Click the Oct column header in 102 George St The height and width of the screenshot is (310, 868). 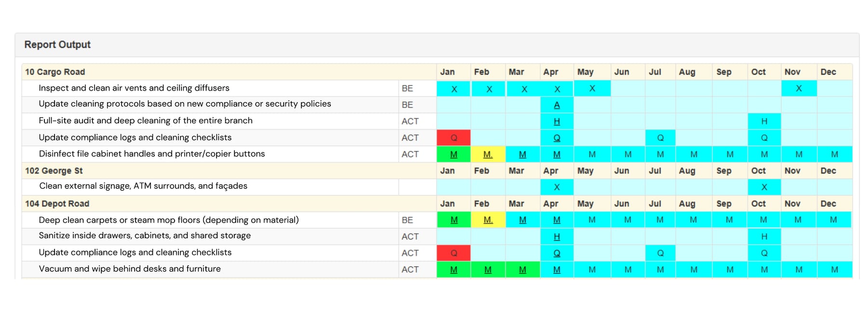pos(758,171)
